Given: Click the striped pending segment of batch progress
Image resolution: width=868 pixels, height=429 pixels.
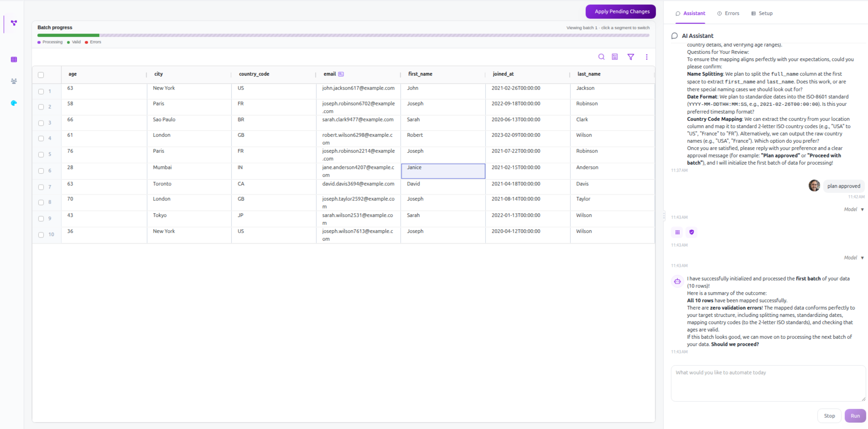Looking at the screenshot, I should click(374, 35).
